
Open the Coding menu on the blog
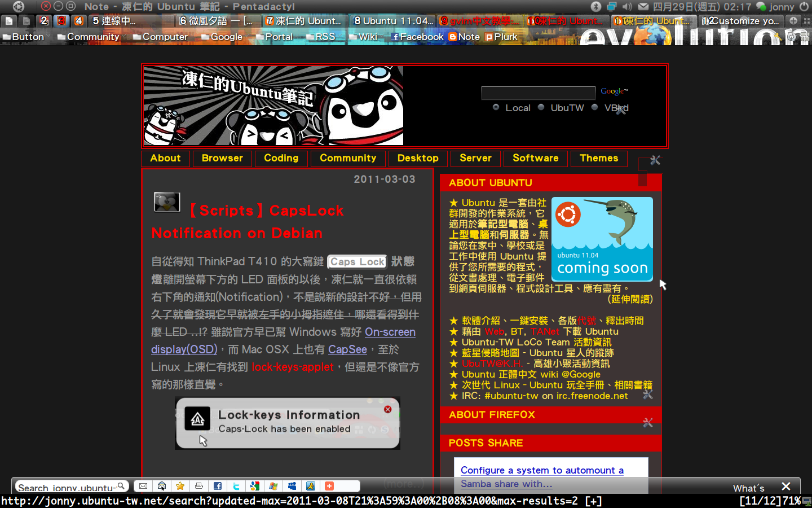pos(281,159)
